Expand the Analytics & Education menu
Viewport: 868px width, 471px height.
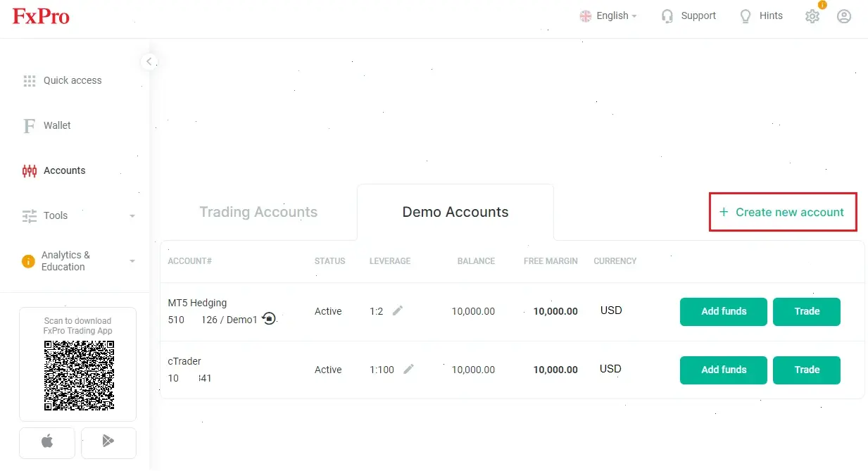point(132,260)
